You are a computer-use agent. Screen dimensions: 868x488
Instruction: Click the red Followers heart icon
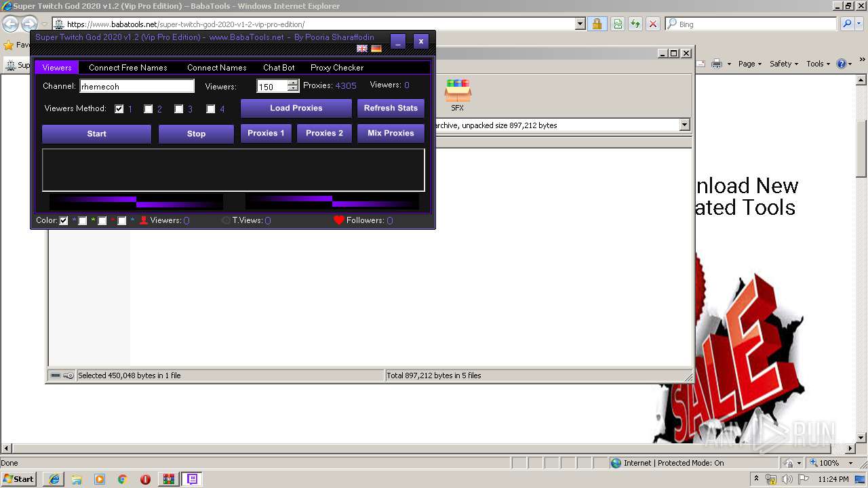coord(339,220)
